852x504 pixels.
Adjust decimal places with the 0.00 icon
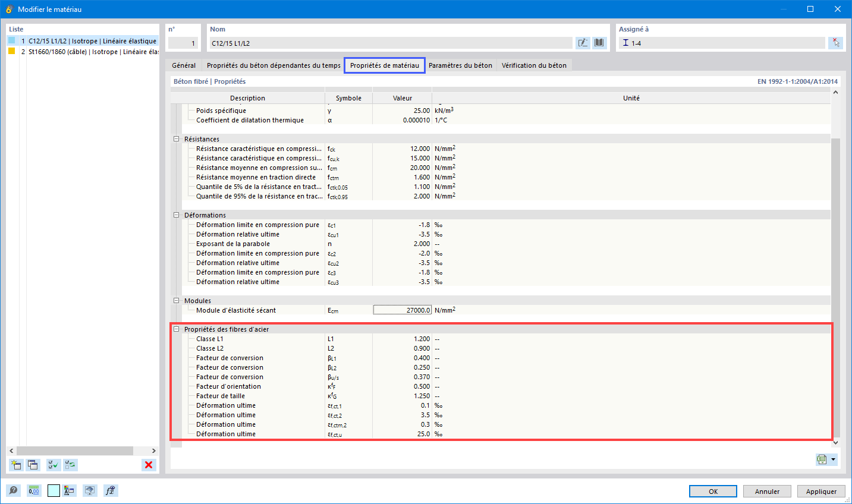[34, 490]
